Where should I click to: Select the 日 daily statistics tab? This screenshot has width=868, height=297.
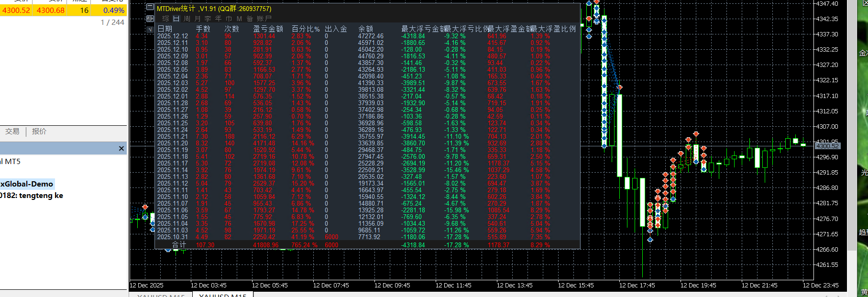point(176,19)
